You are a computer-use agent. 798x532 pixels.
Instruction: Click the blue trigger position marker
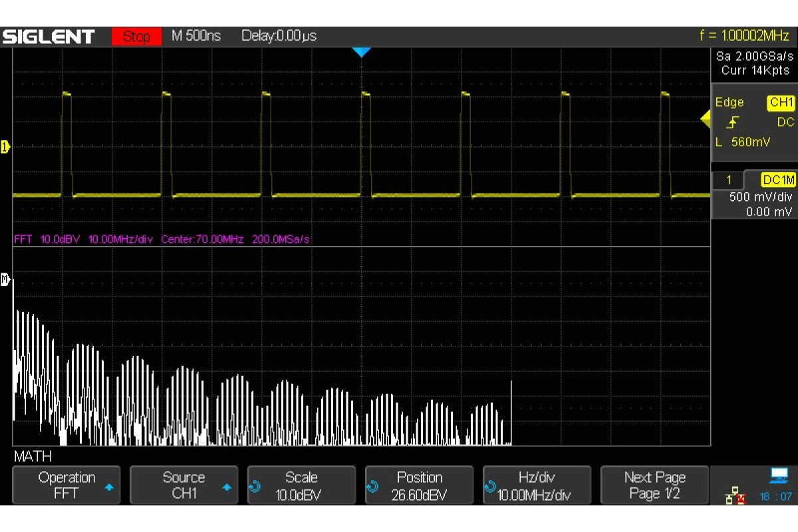pos(361,52)
